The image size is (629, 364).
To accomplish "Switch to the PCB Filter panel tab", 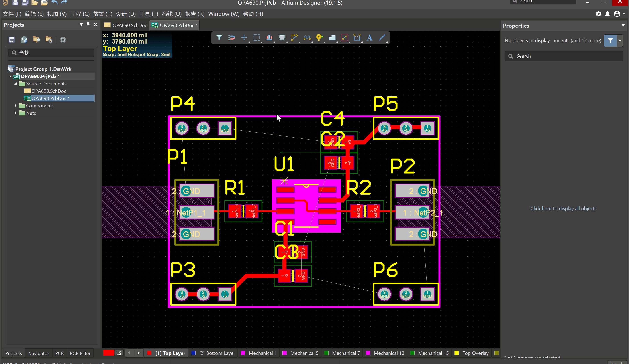I will [80, 353].
